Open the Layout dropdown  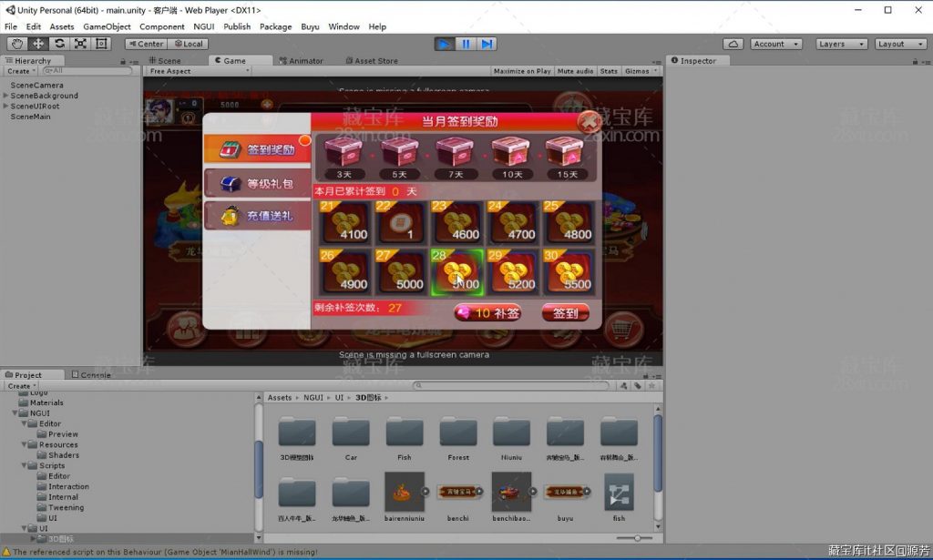898,43
